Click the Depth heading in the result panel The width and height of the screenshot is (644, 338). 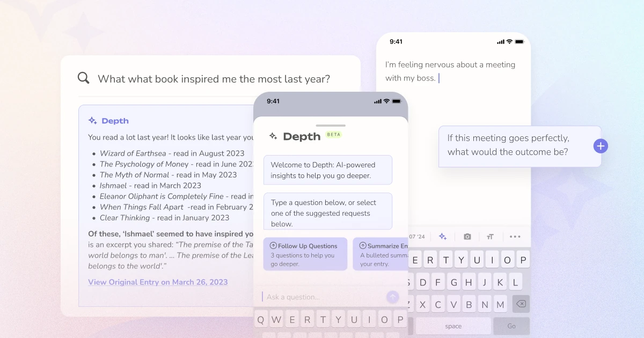pos(115,121)
